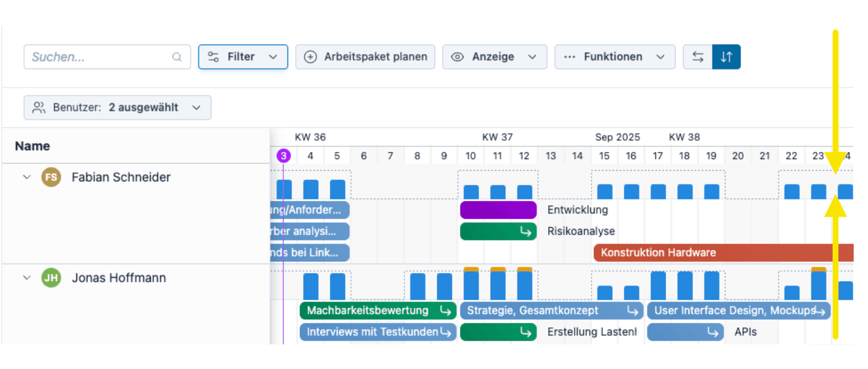Click arrow icon on green Risikoanalyse bar
Screen dimensions: 868x369
click(x=525, y=232)
